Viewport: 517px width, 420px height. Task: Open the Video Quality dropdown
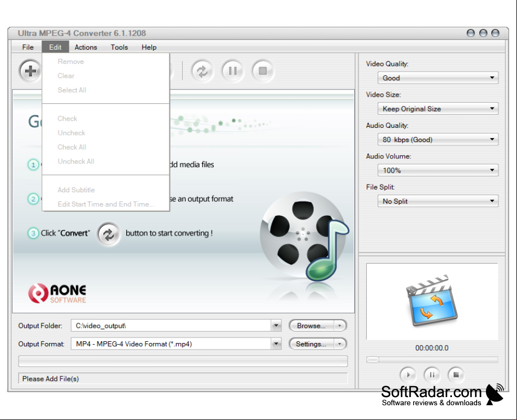point(438,78)
